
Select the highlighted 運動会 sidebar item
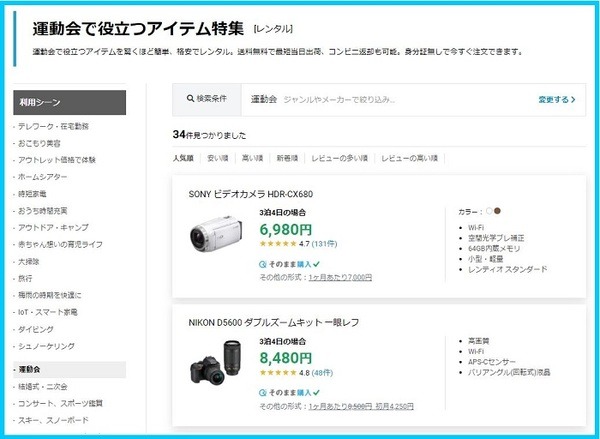click(70, 370)
